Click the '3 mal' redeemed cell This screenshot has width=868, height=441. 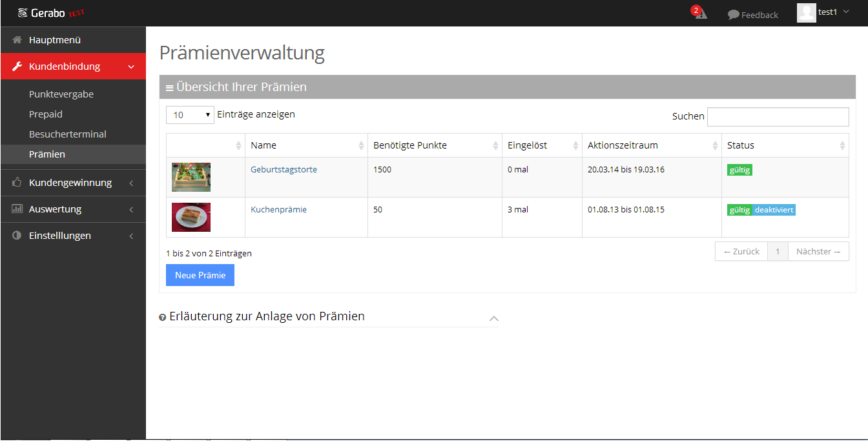[x=542, y=218]
